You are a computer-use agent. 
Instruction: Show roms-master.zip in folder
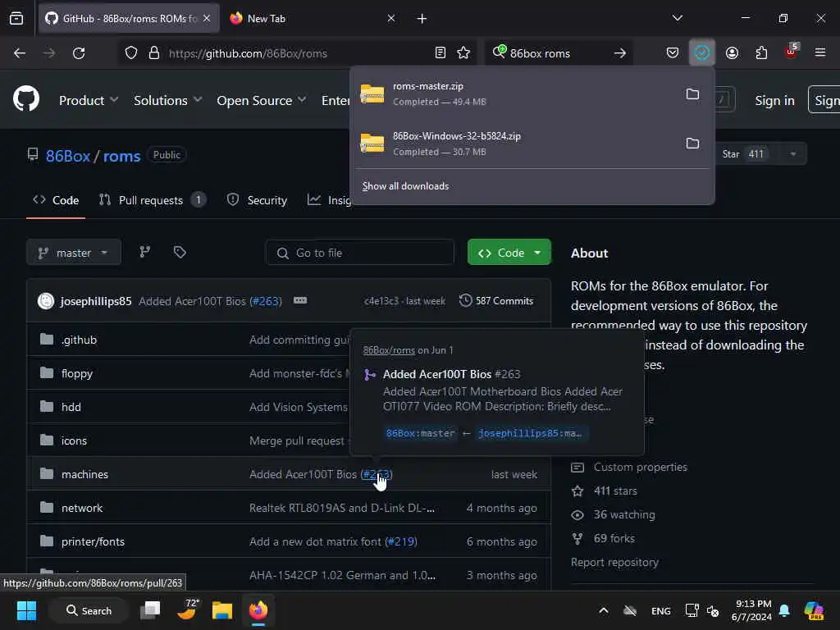pyautogui.click(x=692, y=94)
